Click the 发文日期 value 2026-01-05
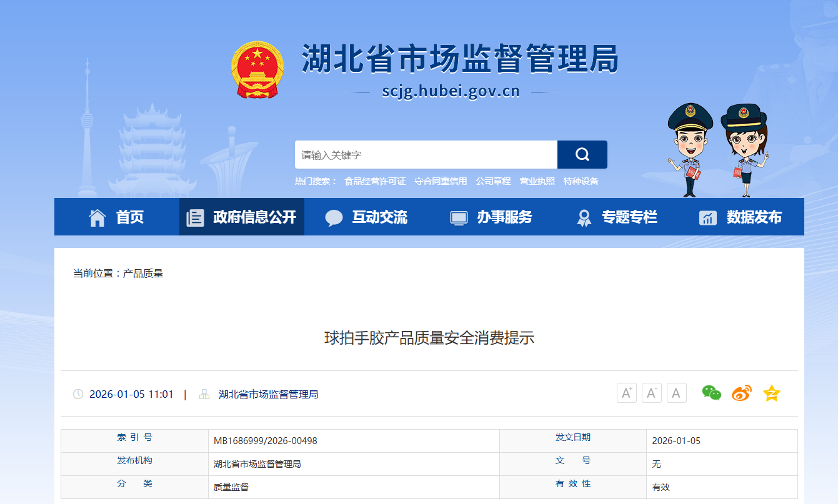The width and height of the screenshot is (838, 504). pos(676,441)
